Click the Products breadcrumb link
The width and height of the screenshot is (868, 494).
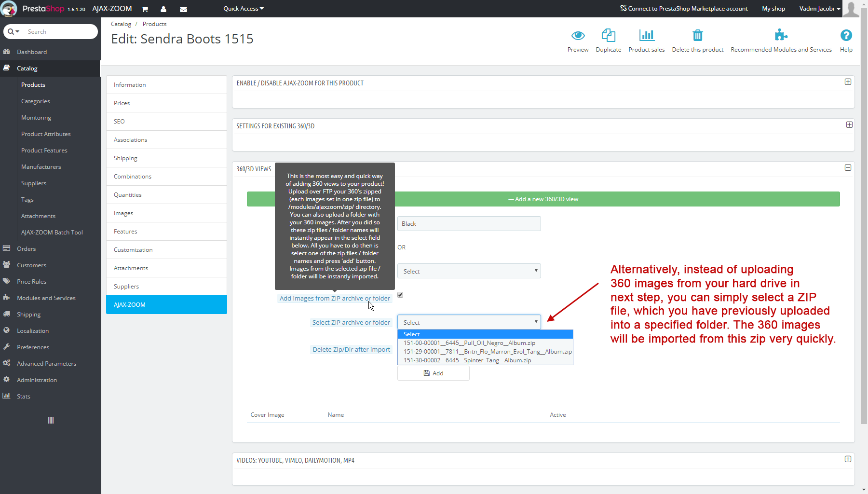click(x=154, y=24)
